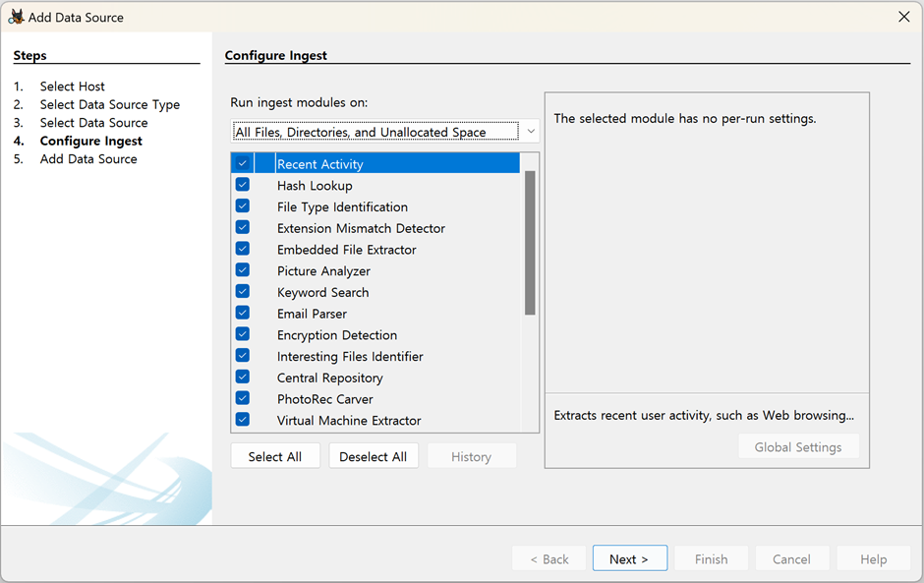Uncheck the PhotoRec Carver checkbox
This screenshot has width=924, height=583.
tap(242, 398)
